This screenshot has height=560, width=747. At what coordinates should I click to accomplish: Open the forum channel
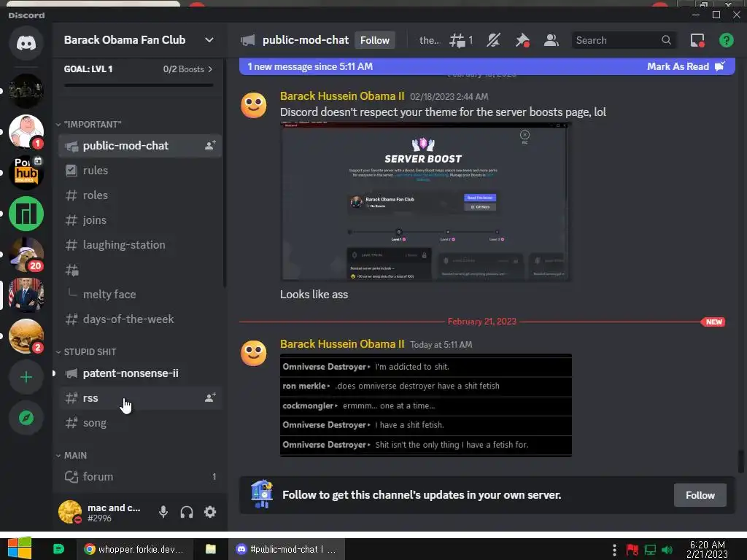tap(139, 477)
